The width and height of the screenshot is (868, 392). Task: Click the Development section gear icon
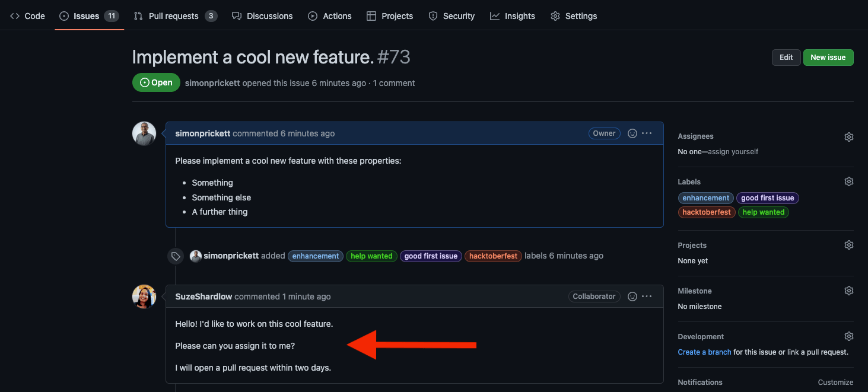(x=848, y=337)
